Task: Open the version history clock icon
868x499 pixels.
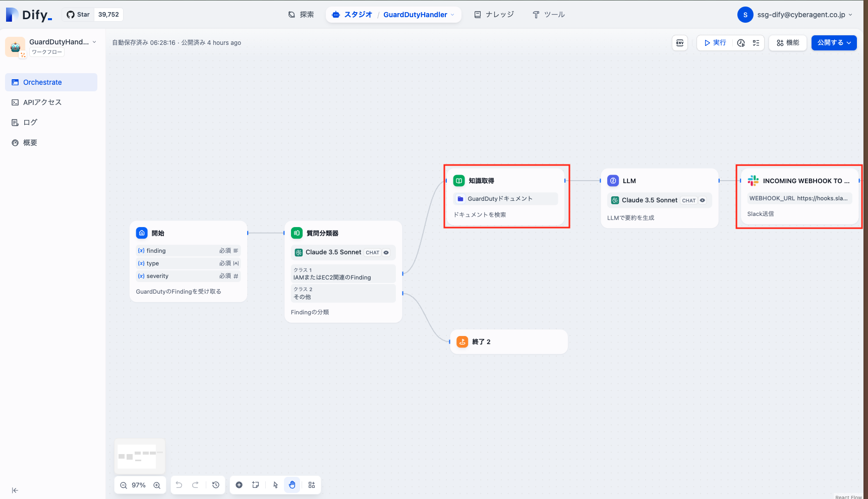Action: [x=216, y=485]
